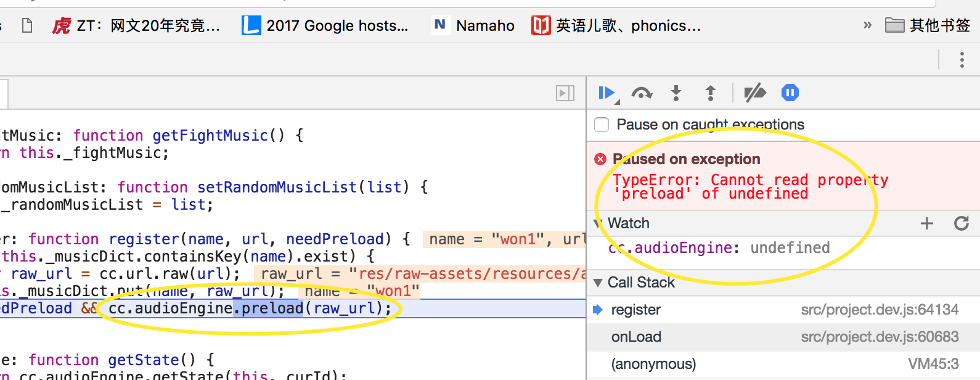Click the _musicDict.containsKey code line

coord(187,257)
